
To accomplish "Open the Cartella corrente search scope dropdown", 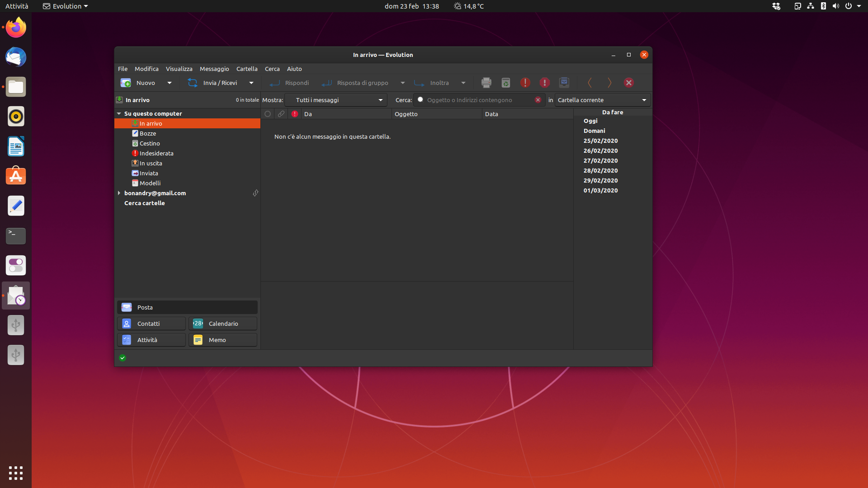I will pos(602,100).
